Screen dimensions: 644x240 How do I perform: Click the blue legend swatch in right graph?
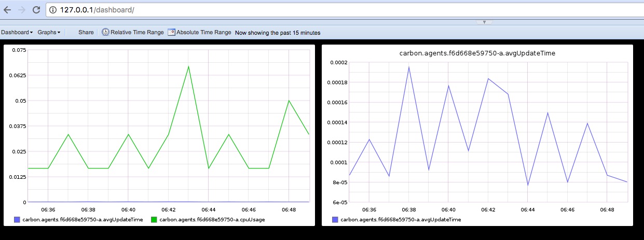click(x=335, y=220)
